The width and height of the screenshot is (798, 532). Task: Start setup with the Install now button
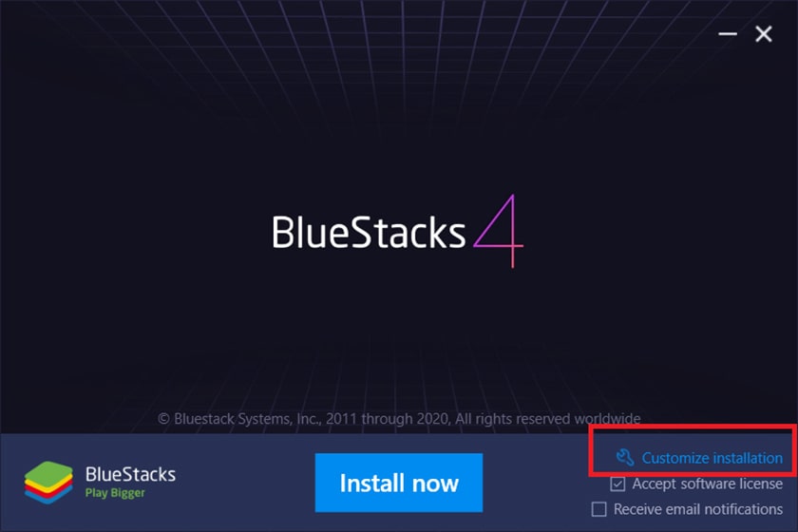coord(399,483)
